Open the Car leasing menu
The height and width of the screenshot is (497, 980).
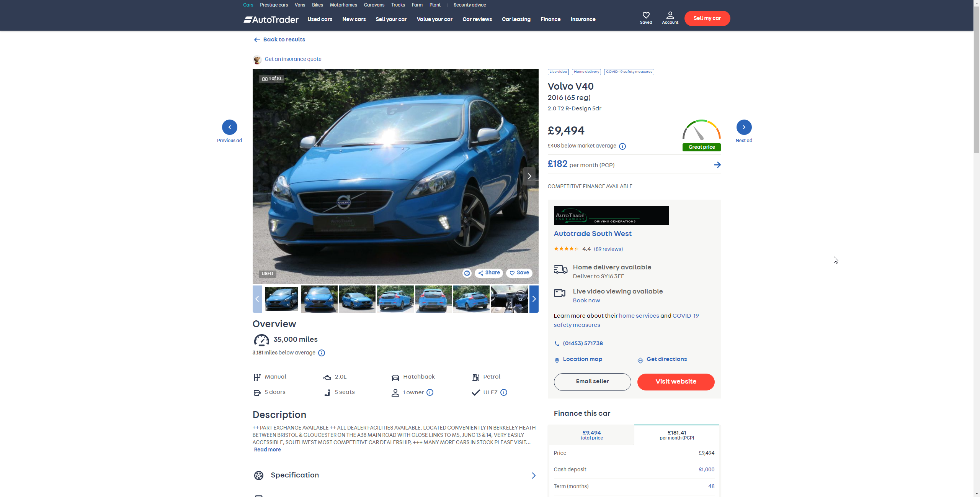click(x=516, y=19)
